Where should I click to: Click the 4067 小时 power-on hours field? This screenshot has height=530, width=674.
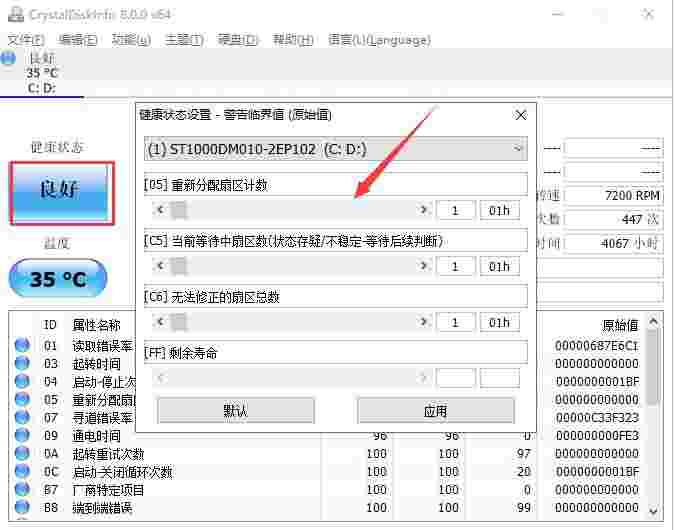point(613,243)
